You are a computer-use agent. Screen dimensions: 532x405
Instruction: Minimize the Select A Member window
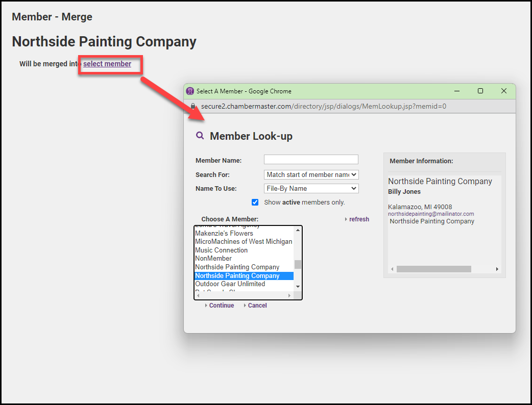pos(457,91)
